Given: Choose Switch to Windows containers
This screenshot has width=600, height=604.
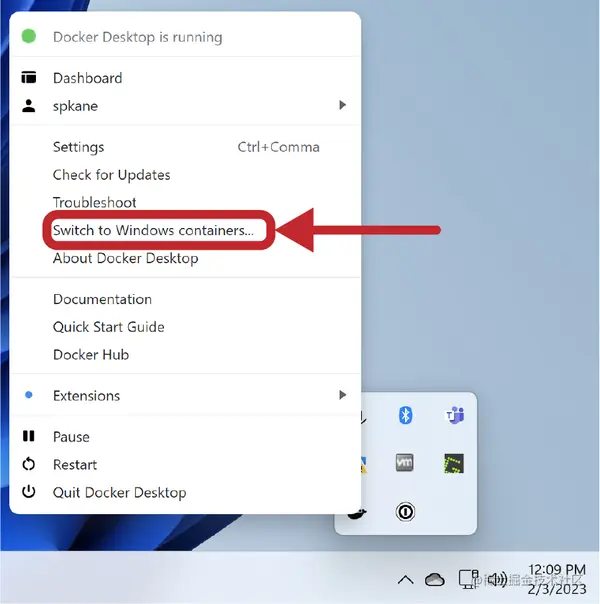Looking at the screenshot, I should pyautogui.click(x=153, y=230).
